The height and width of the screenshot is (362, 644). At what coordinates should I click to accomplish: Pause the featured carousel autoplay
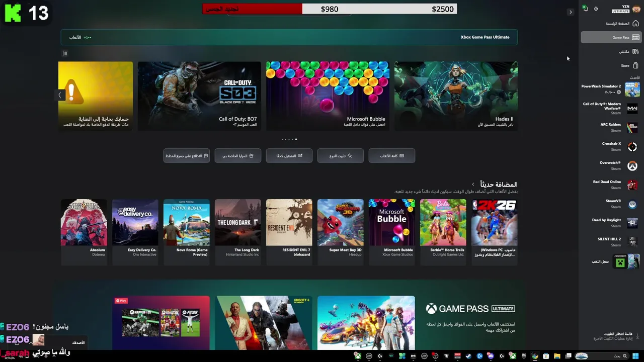64,53
